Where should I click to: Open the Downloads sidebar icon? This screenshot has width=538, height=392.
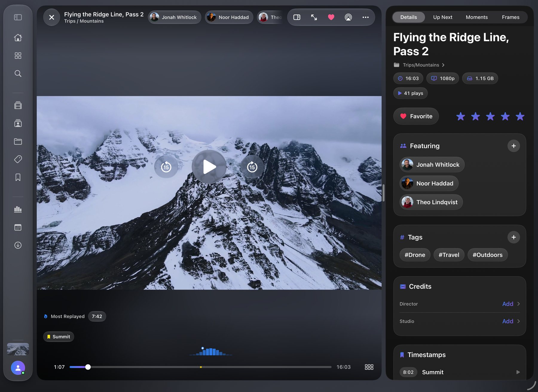coord(18,245)
